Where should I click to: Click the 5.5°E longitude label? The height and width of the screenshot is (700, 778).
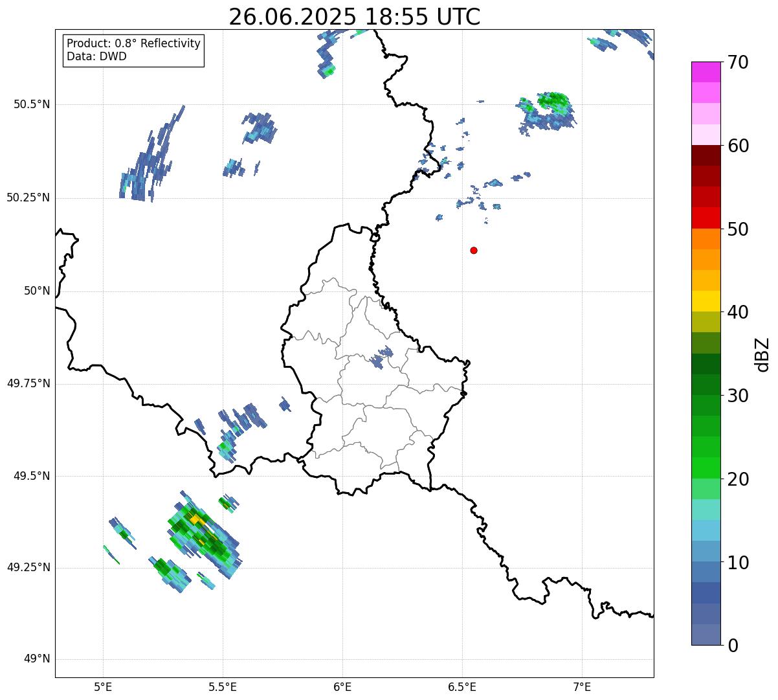coord(223,687)
